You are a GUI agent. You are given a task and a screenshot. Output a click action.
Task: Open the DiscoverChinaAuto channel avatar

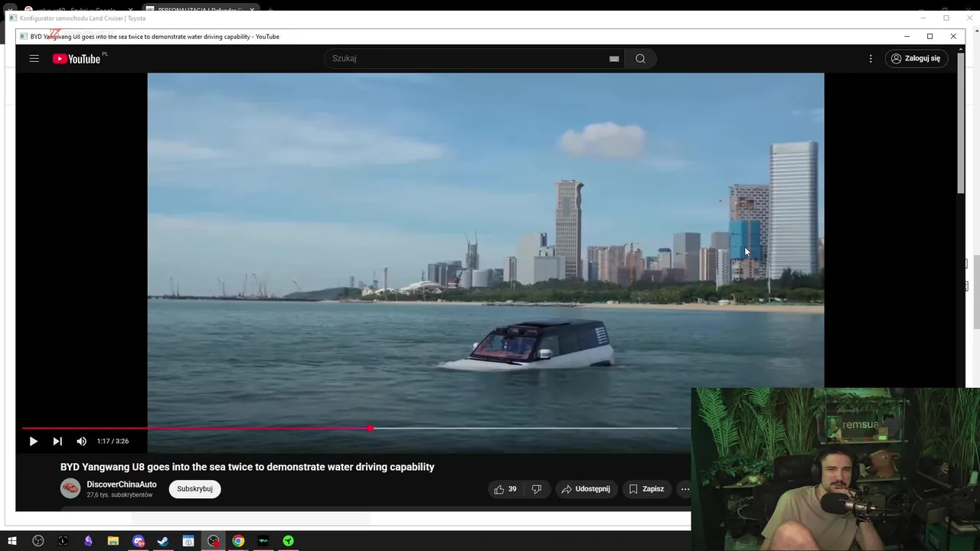70,488
